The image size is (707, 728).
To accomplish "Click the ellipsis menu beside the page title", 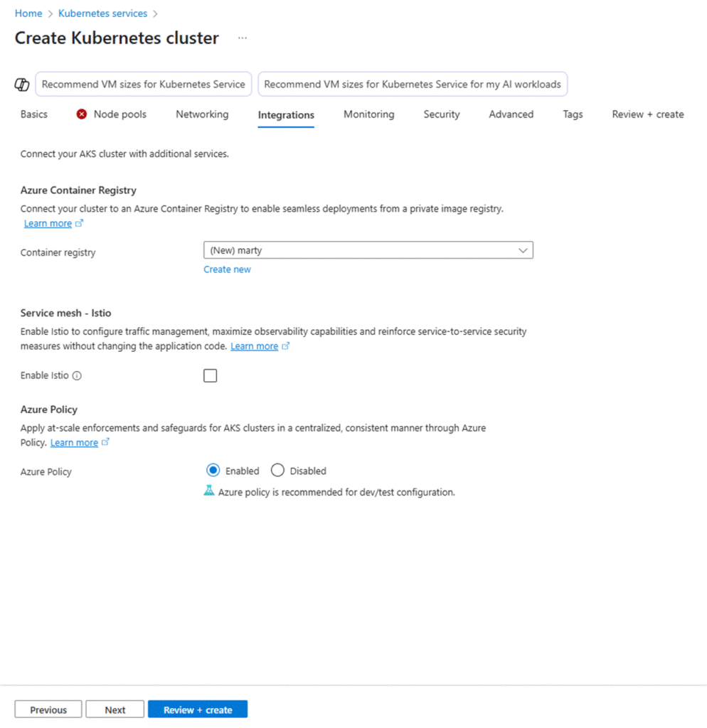I will tap(243, 38).
